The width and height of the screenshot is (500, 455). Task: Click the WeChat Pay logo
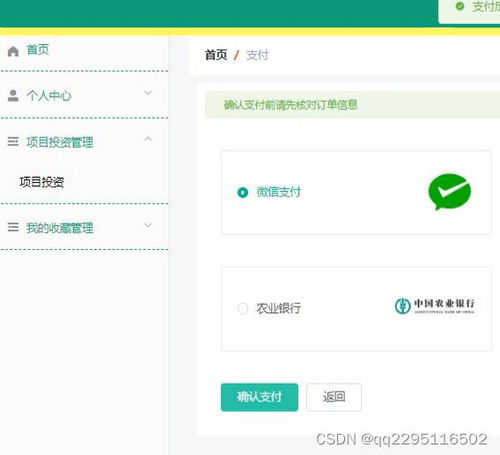450,192
